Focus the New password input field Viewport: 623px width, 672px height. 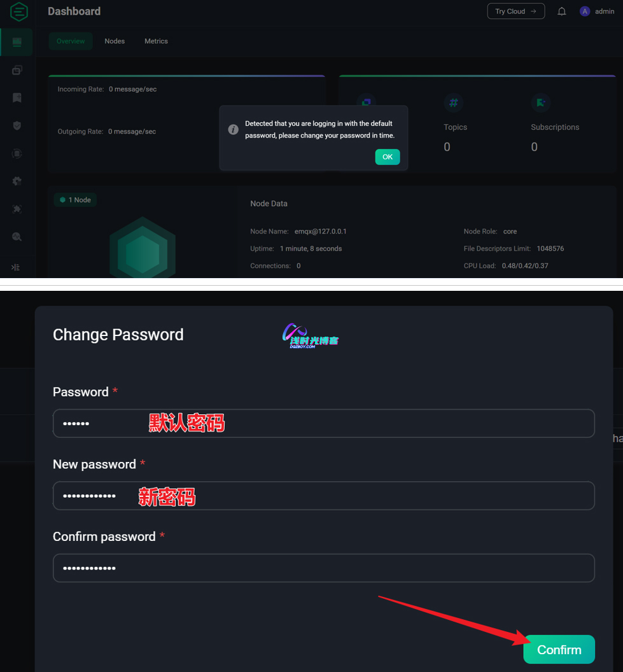coord(323,496)
